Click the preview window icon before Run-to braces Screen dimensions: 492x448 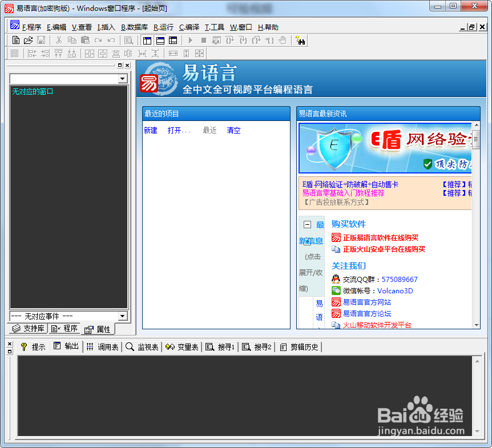coord(216,40)
